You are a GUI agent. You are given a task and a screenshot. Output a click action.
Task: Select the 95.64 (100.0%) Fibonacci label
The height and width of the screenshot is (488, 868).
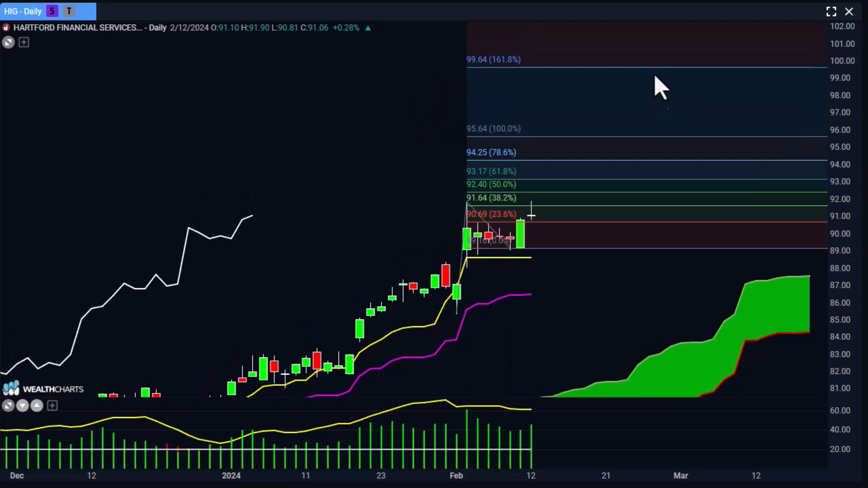(x=494, y=129)
